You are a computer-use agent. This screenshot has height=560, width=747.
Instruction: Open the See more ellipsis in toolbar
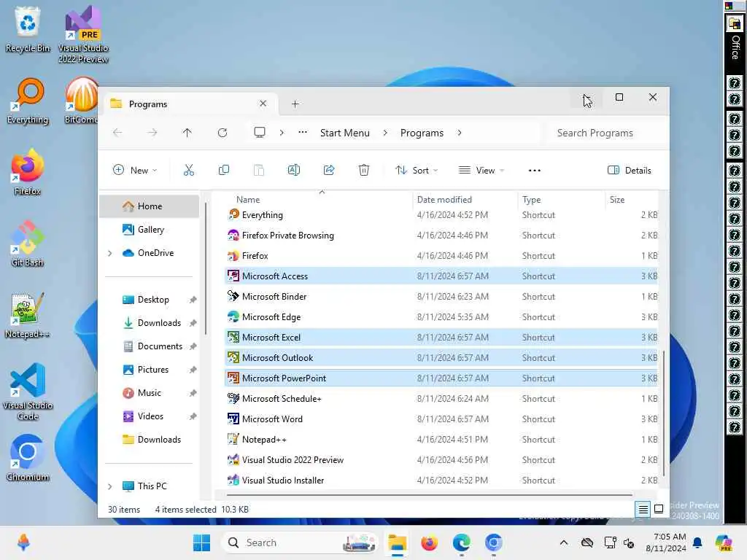pyautogui.click(x=535, y=171)
